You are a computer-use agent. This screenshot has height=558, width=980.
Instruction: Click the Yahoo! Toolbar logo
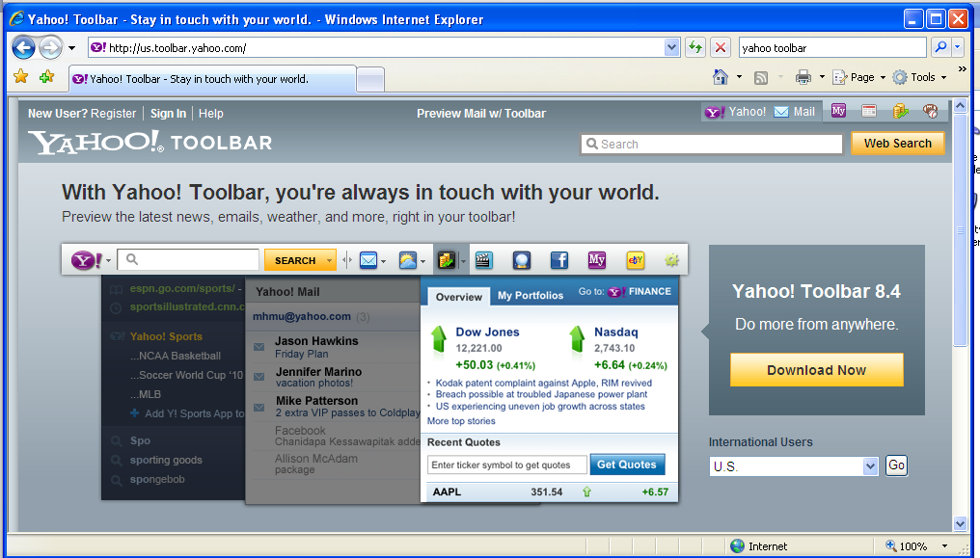click(x=150, y=143)
